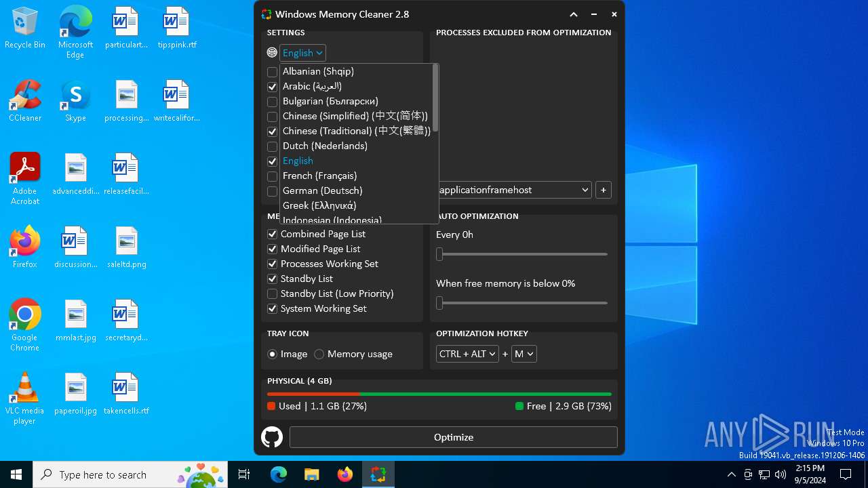Open the M hotkey key dropdown

tap(524, 354)
